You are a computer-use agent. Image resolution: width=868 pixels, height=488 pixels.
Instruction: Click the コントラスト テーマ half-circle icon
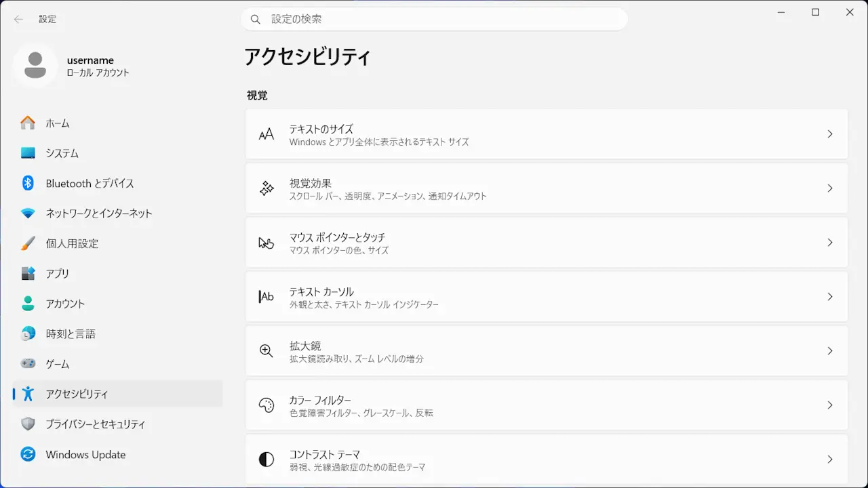[x=267, y=460]
